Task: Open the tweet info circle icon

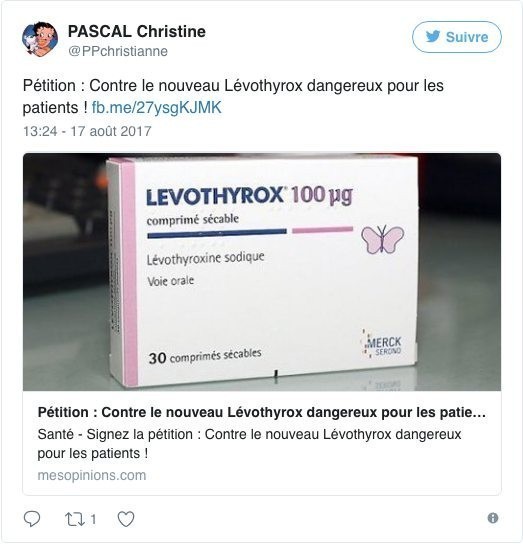Action: (x=493, y=518)
